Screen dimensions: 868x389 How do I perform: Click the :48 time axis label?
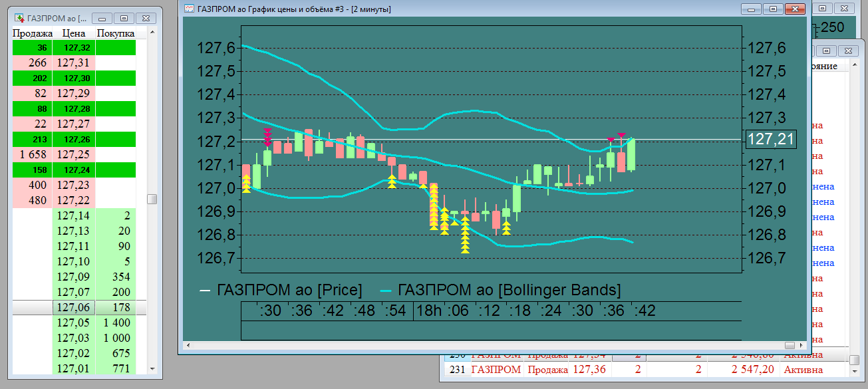pyautogui.click(x=363, y=311)
